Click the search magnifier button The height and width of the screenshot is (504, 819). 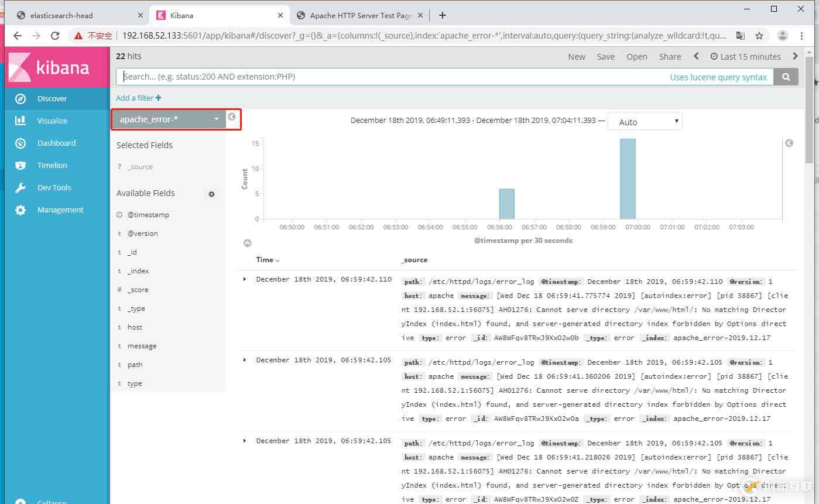click(x=786, y=77)
